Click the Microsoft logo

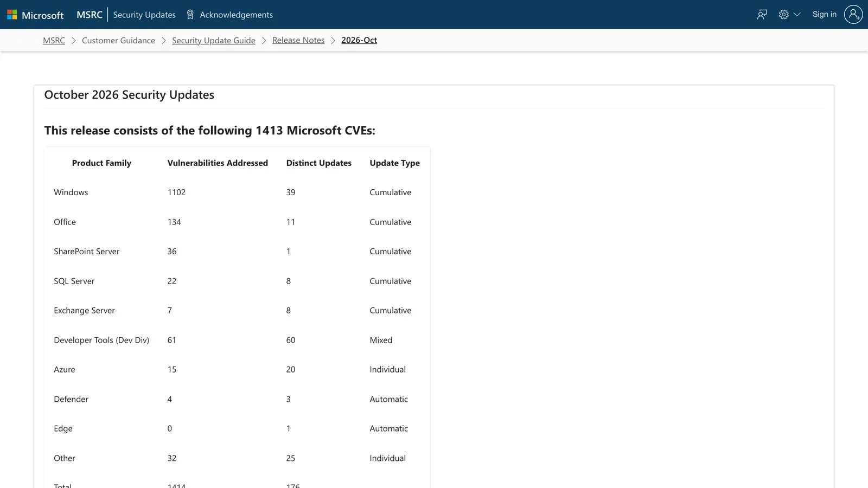[x=35, y=15]
